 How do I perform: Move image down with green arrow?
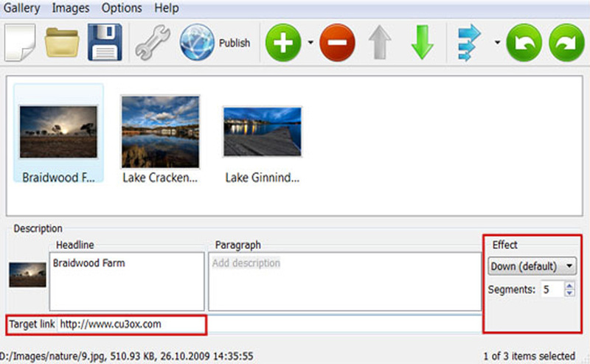point(422,43)
